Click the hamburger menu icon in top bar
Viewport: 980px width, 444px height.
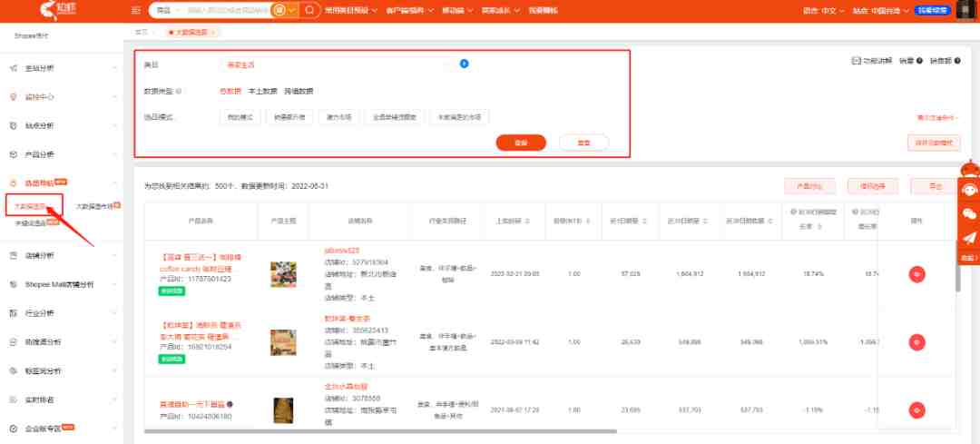136,11
